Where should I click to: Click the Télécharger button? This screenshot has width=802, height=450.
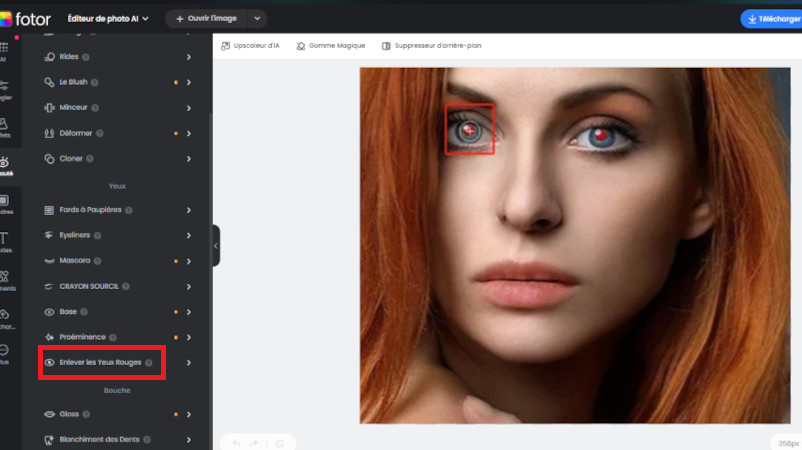point(771,19)
